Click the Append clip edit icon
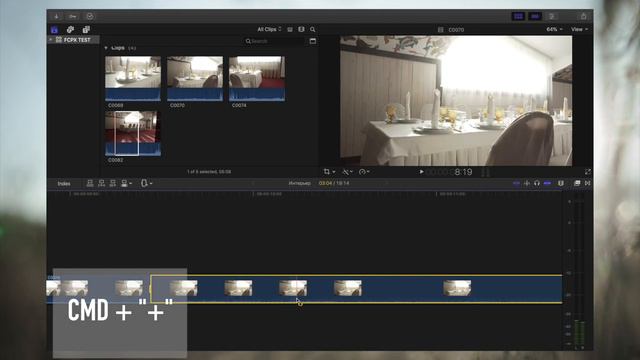The image size is (640, 360). 113,183
